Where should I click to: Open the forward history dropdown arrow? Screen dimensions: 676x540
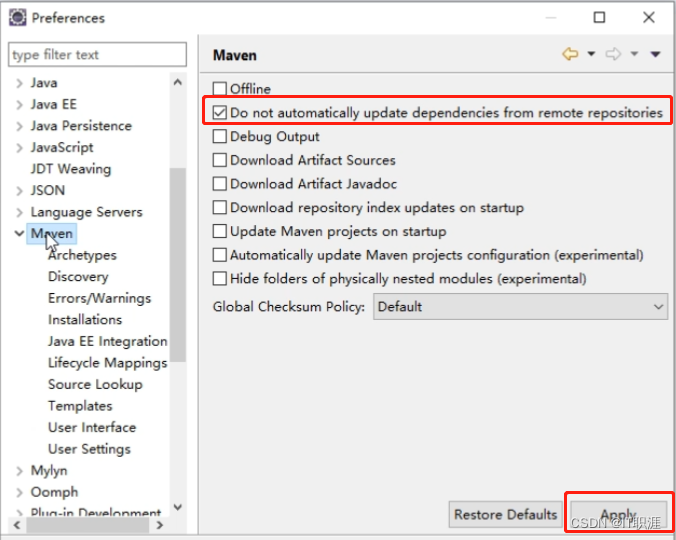pos(634,54)
